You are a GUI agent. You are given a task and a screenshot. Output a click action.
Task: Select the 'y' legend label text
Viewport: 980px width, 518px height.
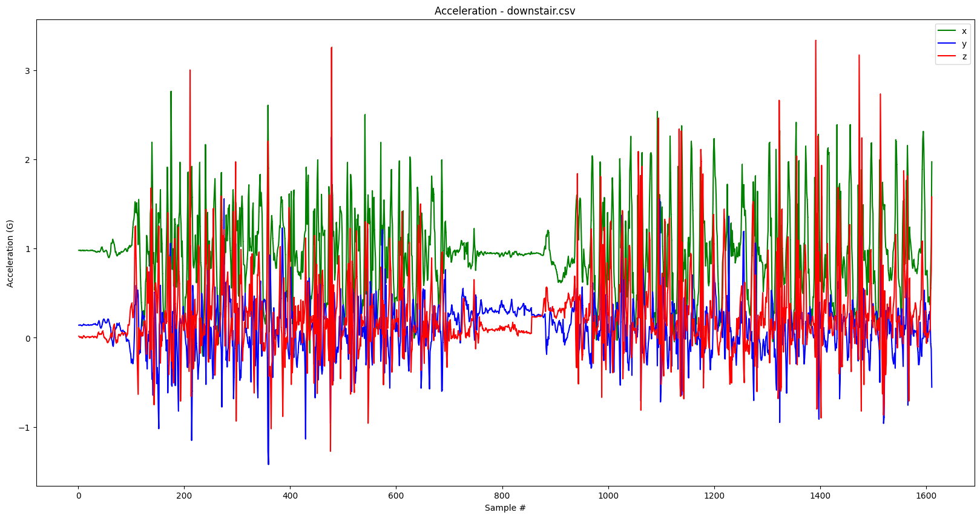point(964,44)
